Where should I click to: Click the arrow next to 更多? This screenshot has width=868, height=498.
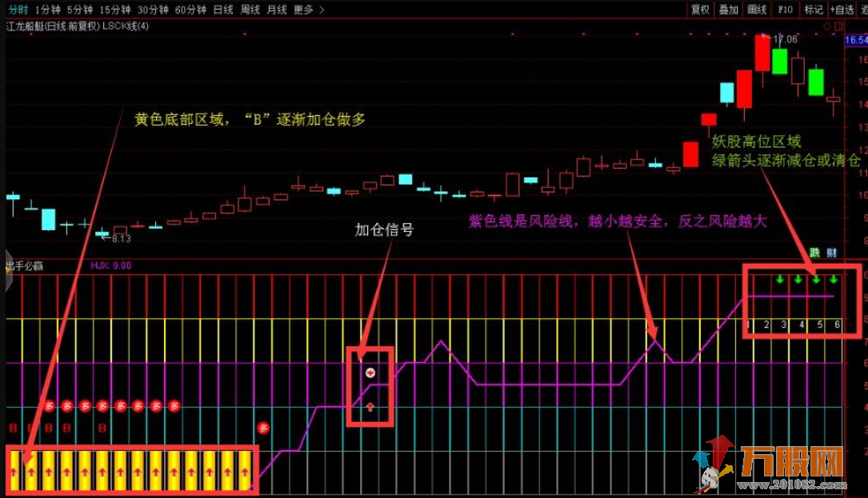pyautogui.click(x=322, y=10)
